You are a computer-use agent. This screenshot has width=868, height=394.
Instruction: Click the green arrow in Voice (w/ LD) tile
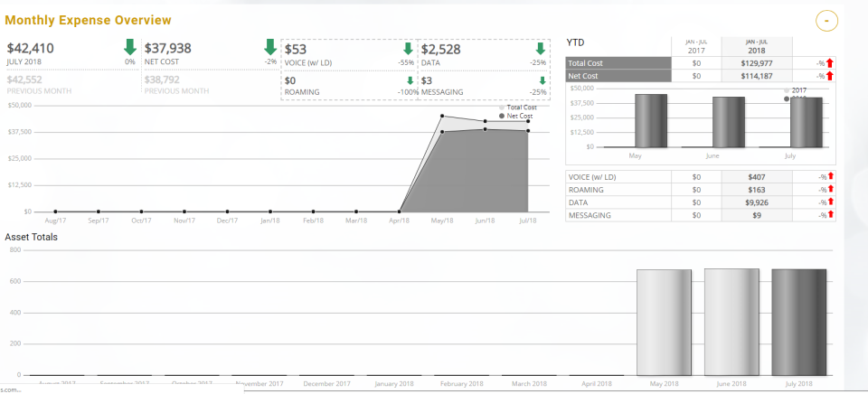pyautogui.click(x=408, y=49)
